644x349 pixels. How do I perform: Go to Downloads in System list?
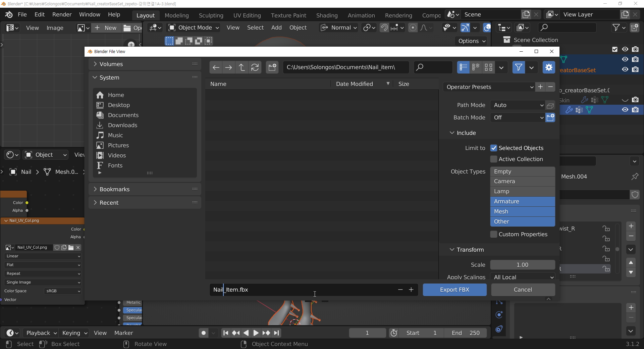[122, 126]
